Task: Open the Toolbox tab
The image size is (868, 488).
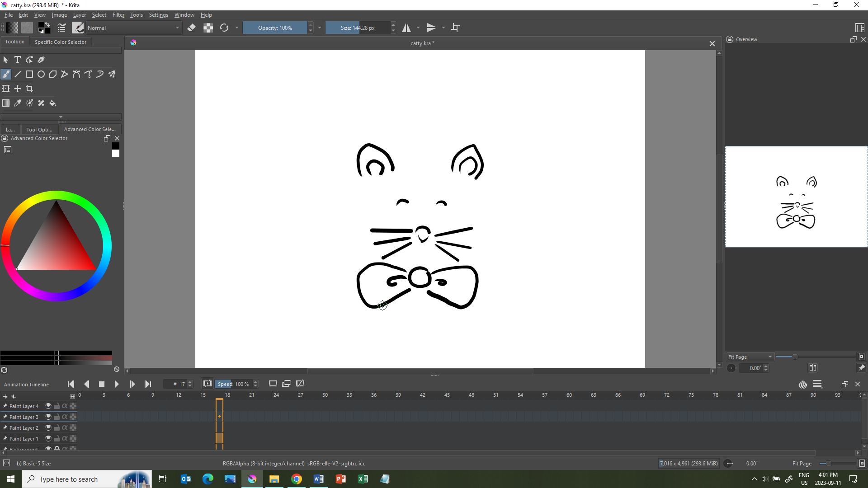Action: point(15,42)
